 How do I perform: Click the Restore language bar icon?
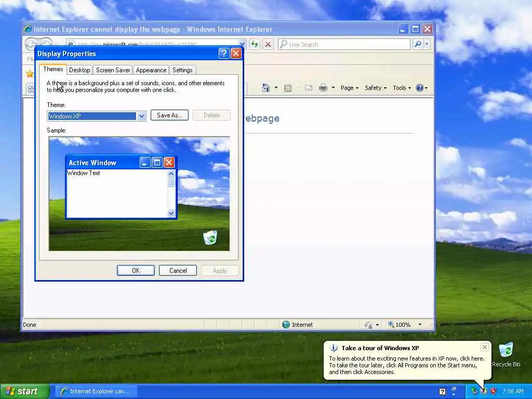[x=454, y=389]
